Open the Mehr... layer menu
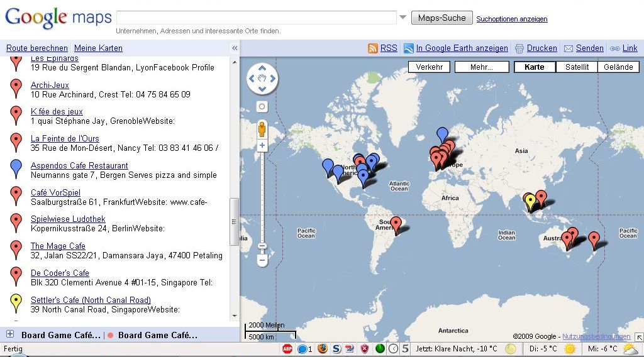Viewport: 644px width, 357px height. pos(482,67)
